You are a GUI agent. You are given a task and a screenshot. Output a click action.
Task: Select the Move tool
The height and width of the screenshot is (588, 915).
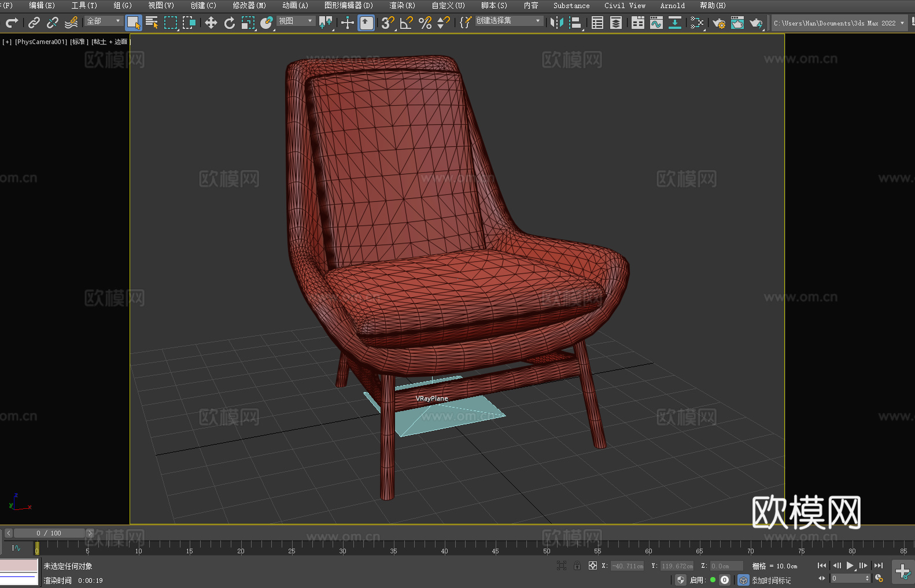pyautogui.click(x=211, y=23)
